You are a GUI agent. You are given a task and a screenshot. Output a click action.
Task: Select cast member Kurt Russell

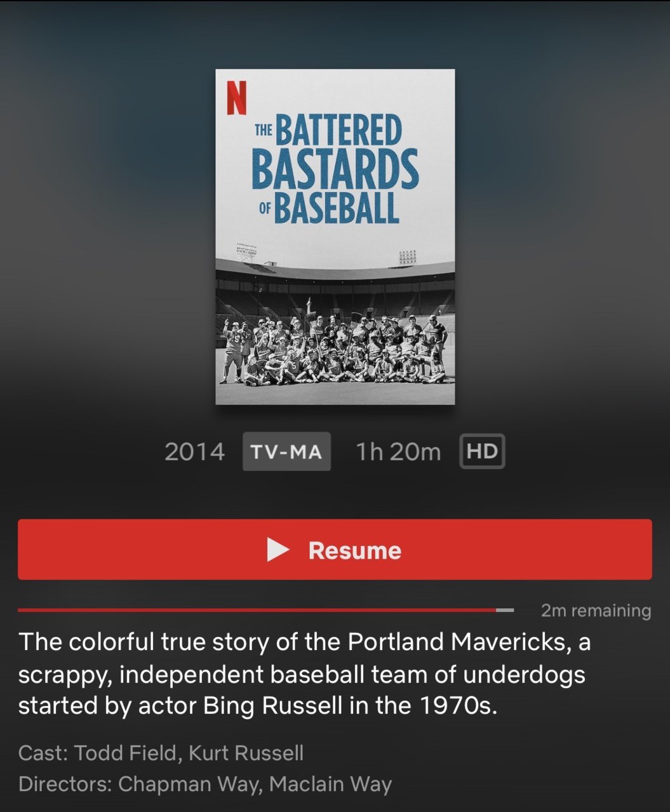point(246,753)
